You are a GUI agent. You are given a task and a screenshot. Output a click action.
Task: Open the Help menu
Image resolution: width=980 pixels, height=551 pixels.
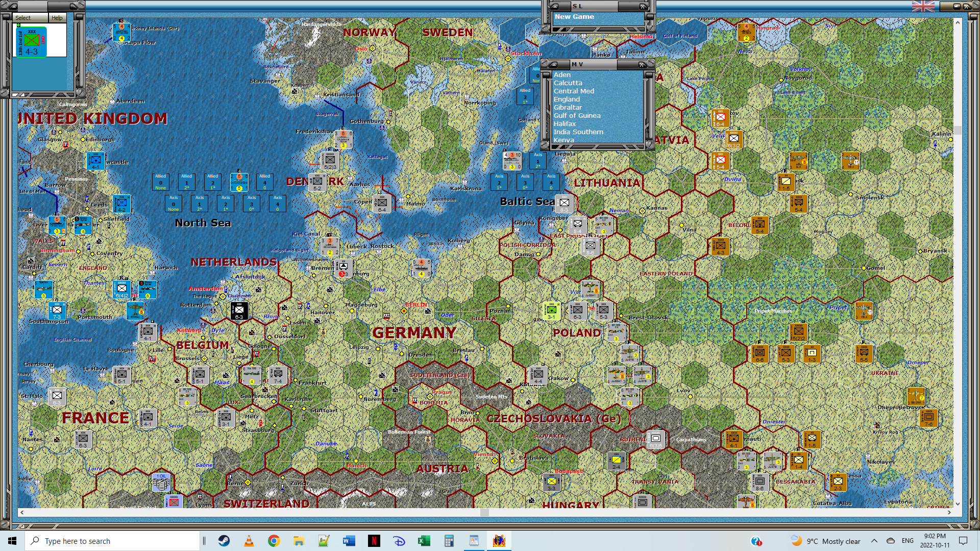pyautogui.click(x=57, y=18)
